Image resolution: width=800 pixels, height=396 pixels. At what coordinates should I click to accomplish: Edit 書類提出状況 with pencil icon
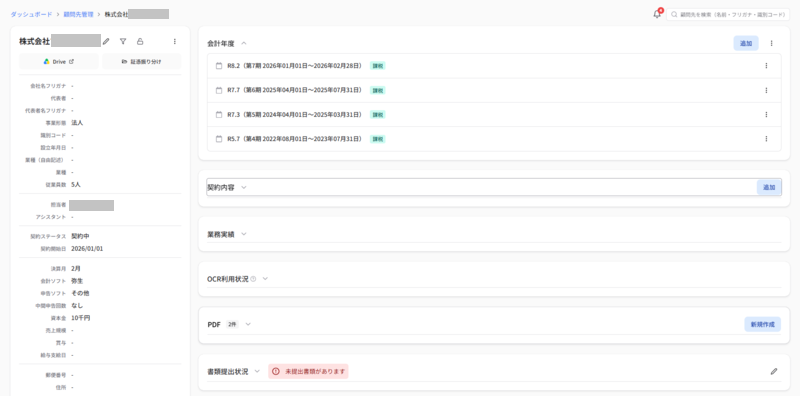[x=774, y=372]
